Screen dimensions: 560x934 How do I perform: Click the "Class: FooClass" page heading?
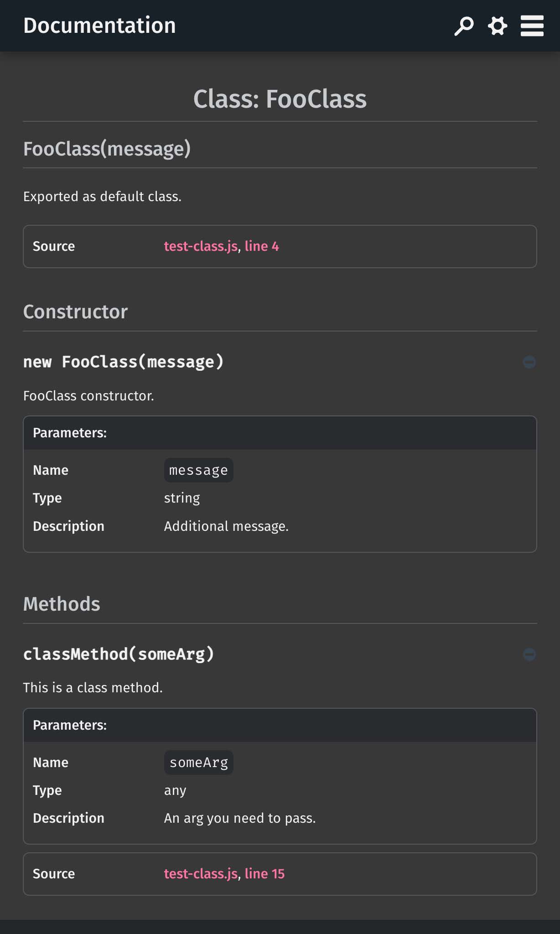click(280, 99)
